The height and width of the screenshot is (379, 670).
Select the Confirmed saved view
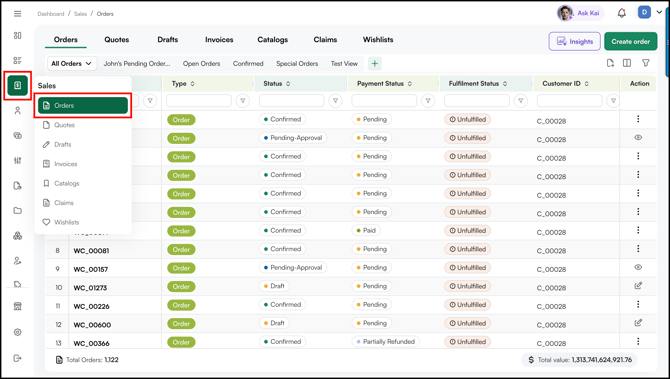click(248, 64)
